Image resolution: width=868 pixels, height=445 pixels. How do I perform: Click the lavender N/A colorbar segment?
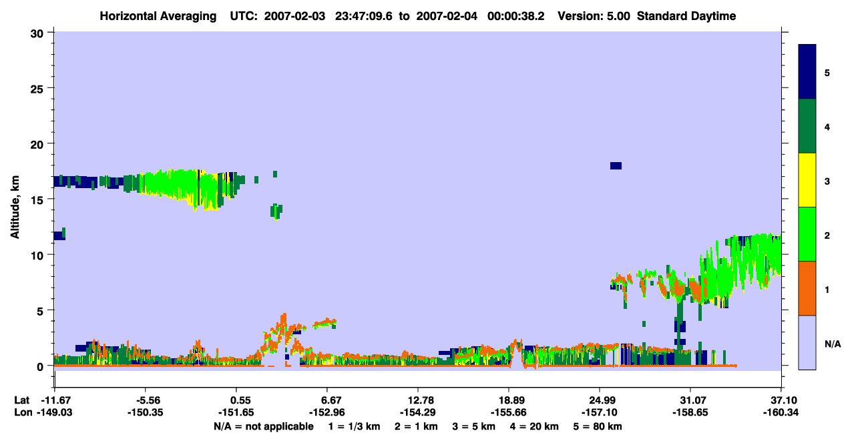[807, 342]
